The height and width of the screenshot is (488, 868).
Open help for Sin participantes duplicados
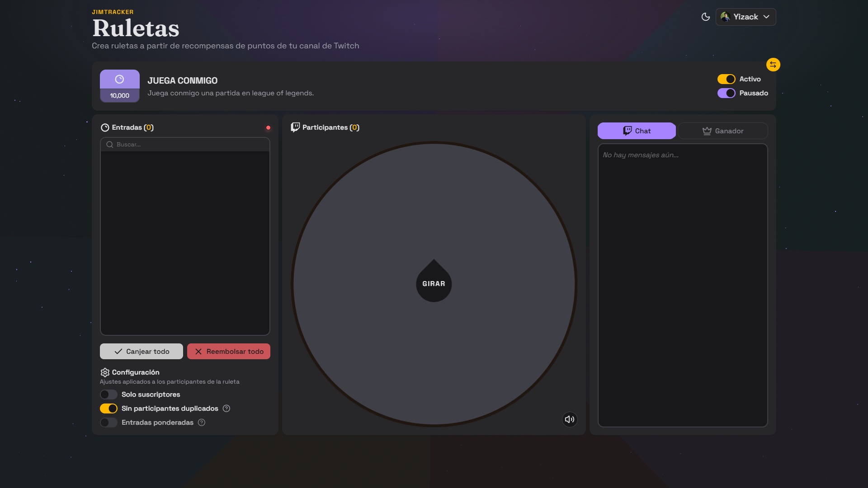click(x=226, y=408)
